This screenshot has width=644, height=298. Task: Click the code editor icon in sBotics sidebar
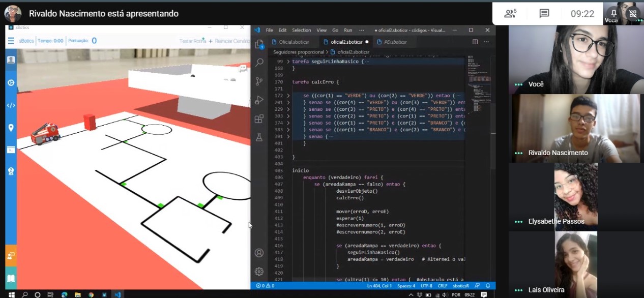pyautogui.click(x=11, y=105)
